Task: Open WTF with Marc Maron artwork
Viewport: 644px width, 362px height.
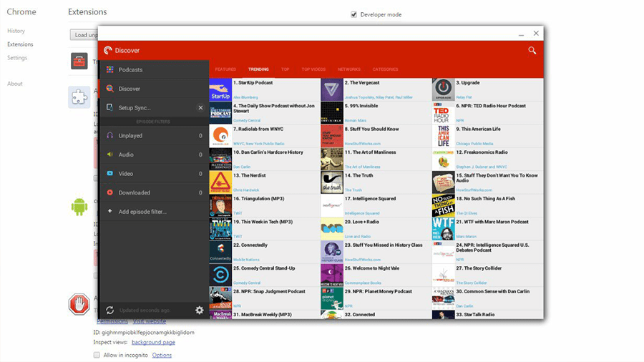Action: (443, 229)
